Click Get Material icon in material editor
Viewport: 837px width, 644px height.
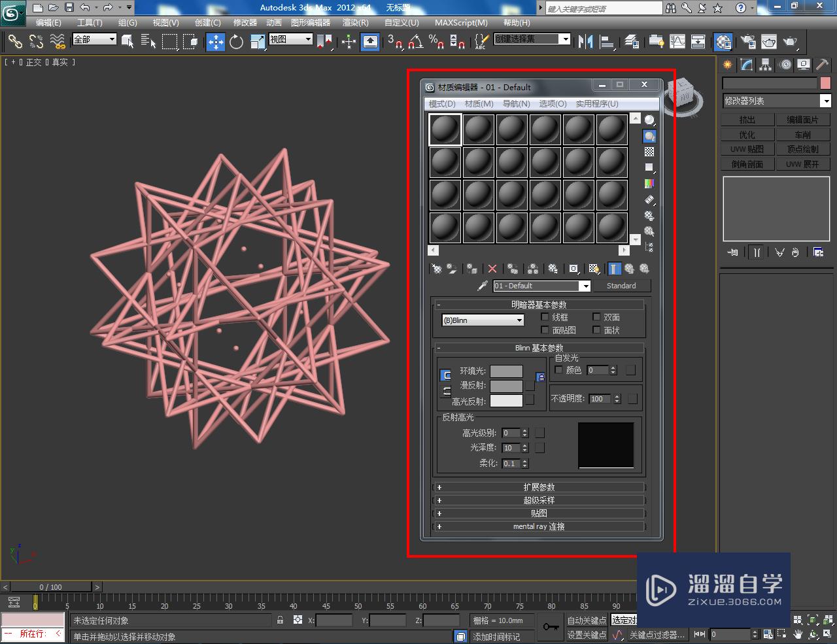click(x=437, y=269)
